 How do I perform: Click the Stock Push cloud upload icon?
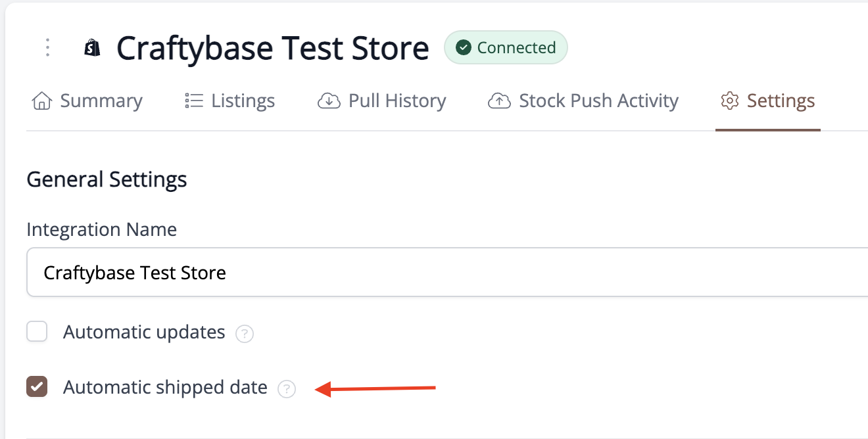pos(499,101)
